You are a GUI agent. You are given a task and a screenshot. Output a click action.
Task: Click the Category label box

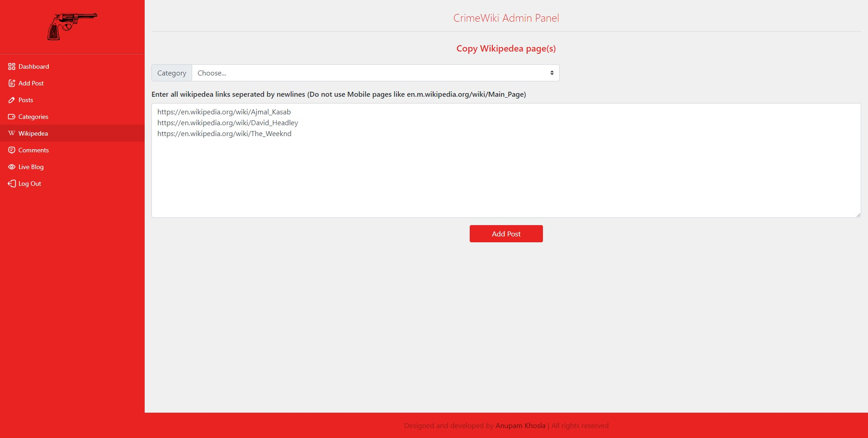point(172,73)
